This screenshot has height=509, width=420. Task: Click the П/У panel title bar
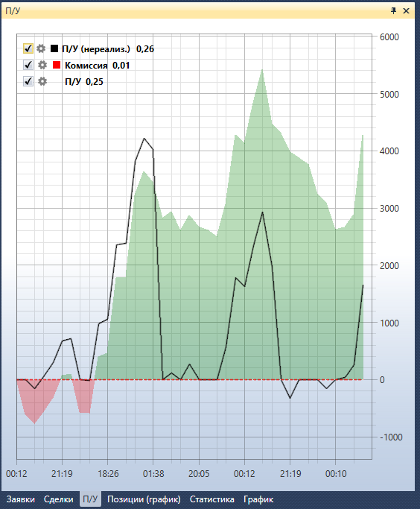coord(194,10)
